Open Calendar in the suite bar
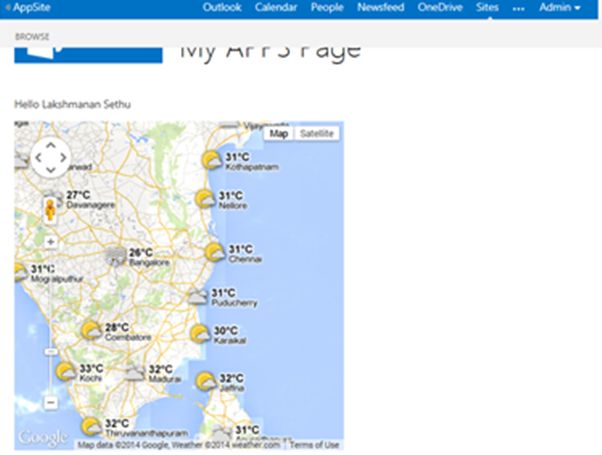 coord(276,7)
